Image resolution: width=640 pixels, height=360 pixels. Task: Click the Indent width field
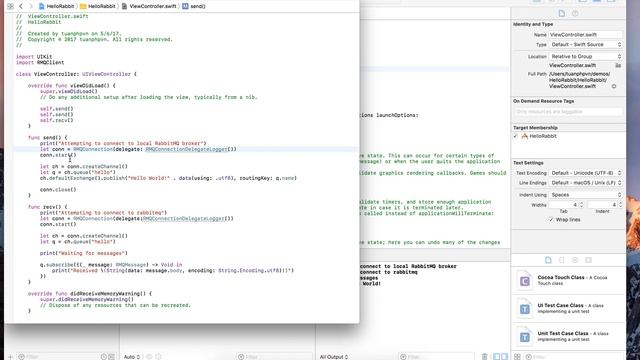click(x=602, y=205)
